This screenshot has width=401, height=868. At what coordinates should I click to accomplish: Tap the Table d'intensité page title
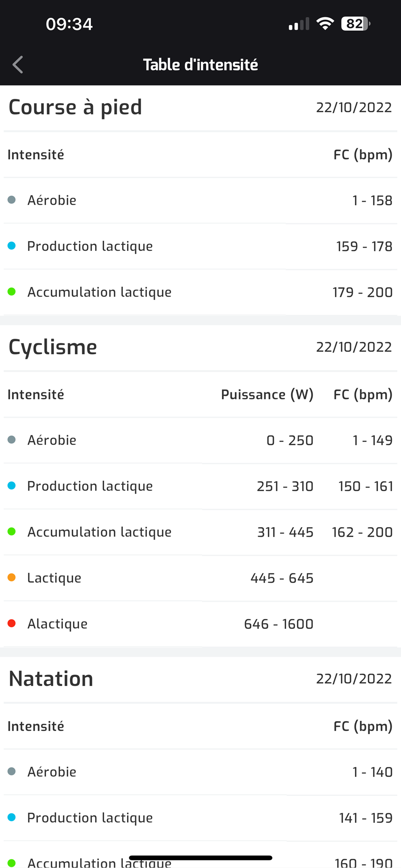pos(200,65)
